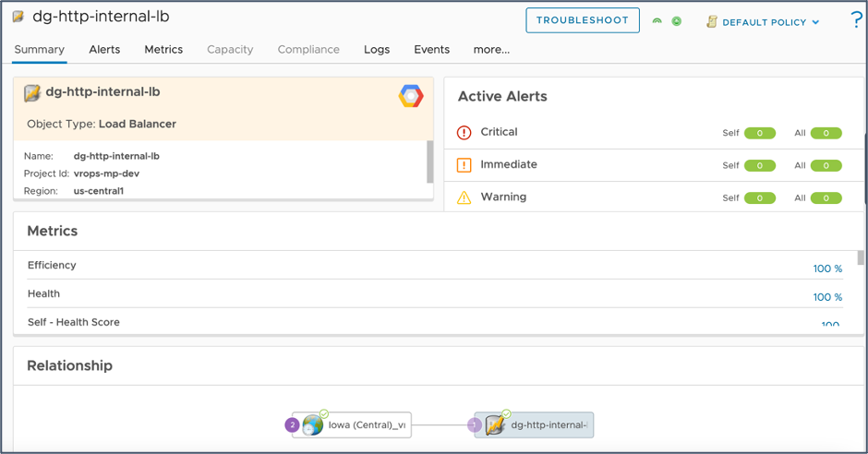
Task: Click the Immediate alert orange icon
Action: click(x=464, y=165)
